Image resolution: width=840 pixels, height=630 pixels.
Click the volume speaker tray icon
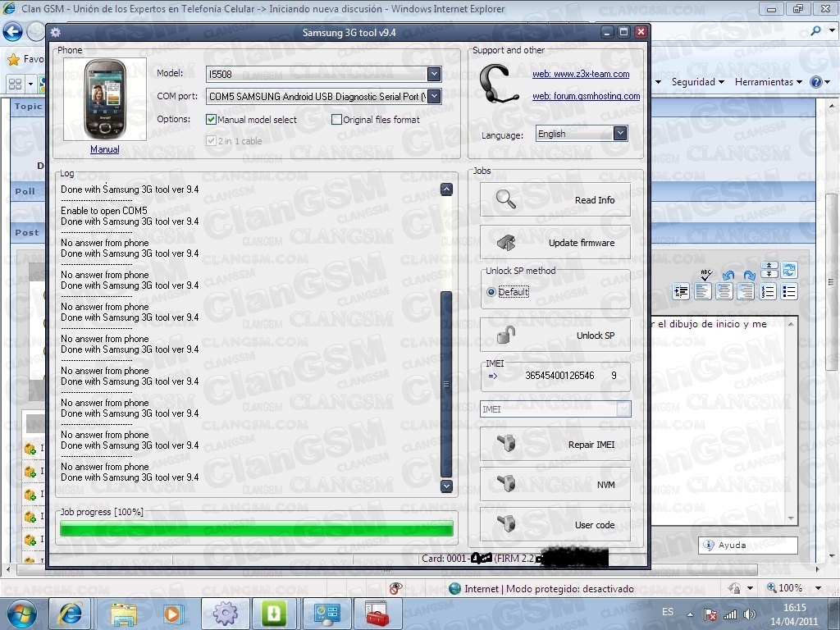point(750,614)
